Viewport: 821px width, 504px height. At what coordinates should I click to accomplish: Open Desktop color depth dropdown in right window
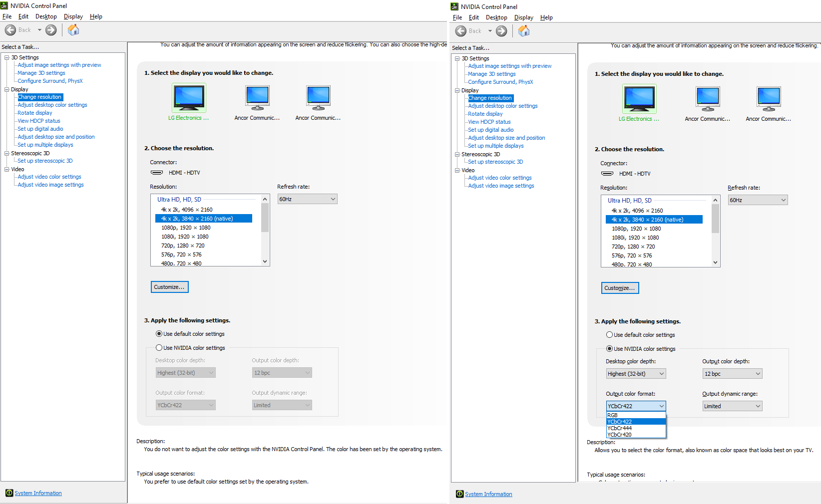click(x=636, y=374)
